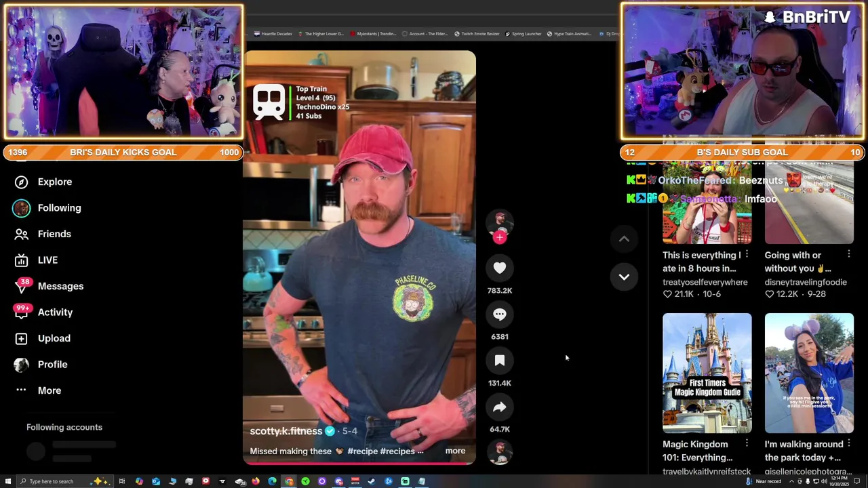Open Heardle Decades bookmark
This screenshot has height=488, width=868.
pos(274,34)
